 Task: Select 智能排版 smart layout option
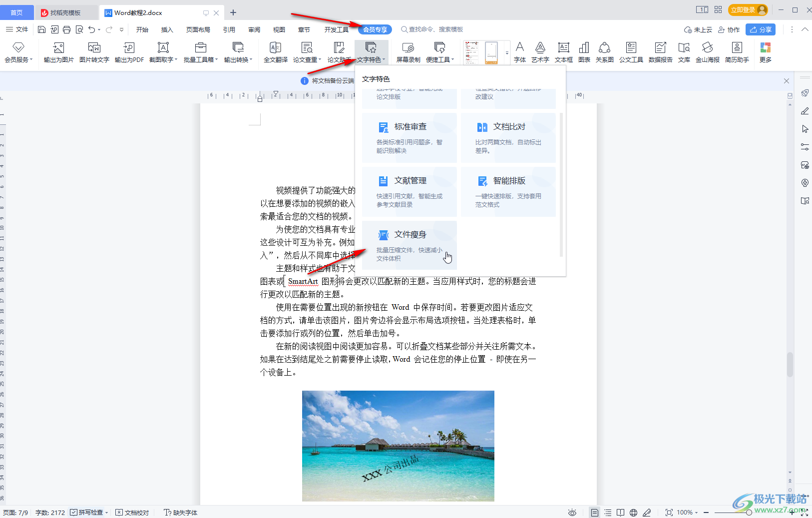click(x=508, y=192)
